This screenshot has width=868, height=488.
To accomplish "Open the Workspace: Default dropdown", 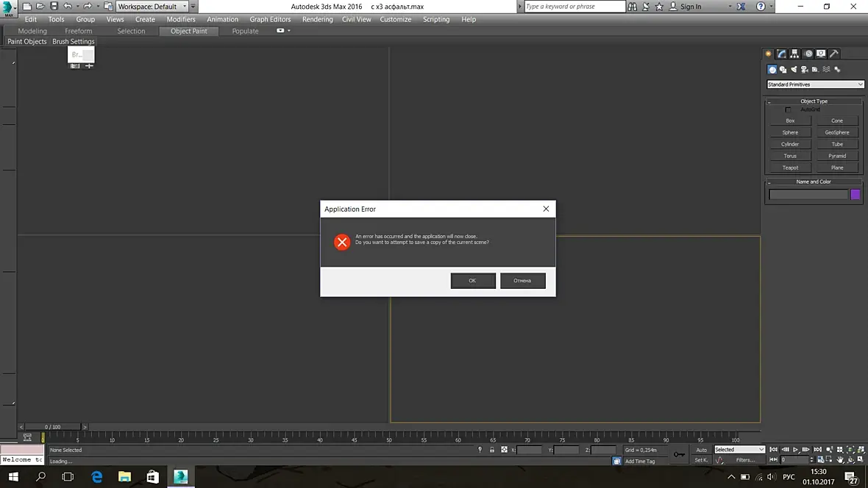I will [x=152, y=7].
